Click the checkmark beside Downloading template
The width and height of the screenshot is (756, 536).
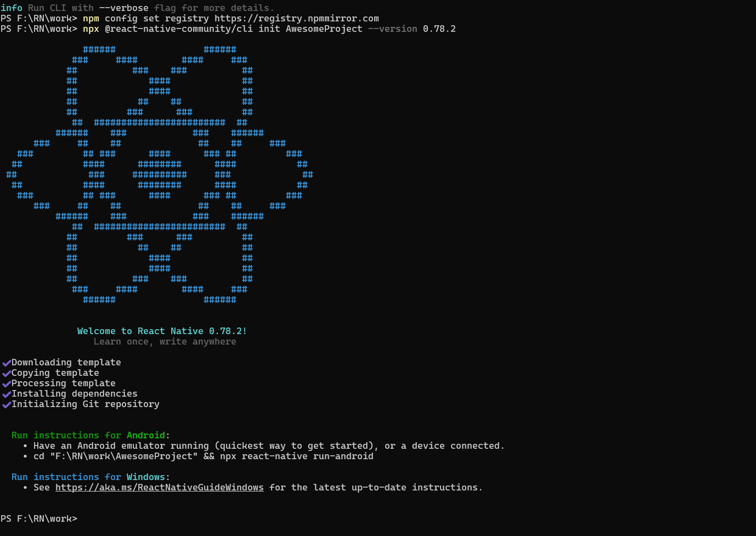[x=7, y=363]
